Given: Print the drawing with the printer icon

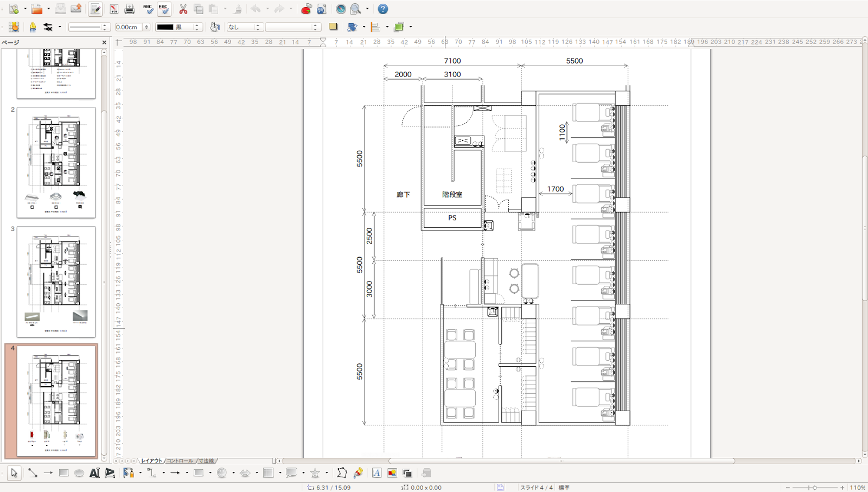Looking at the screenshot, I should pyautogui.click(x=129, y=9).
